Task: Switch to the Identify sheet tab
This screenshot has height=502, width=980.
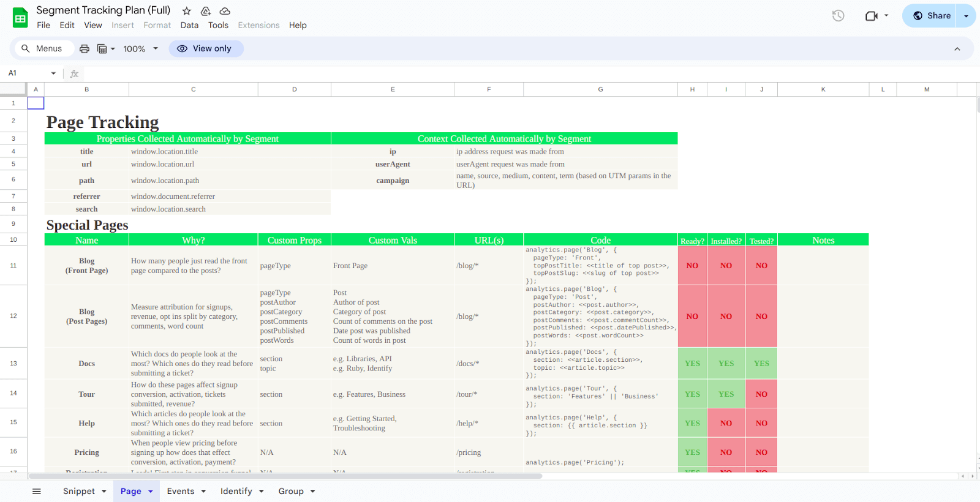Action: 236,491
